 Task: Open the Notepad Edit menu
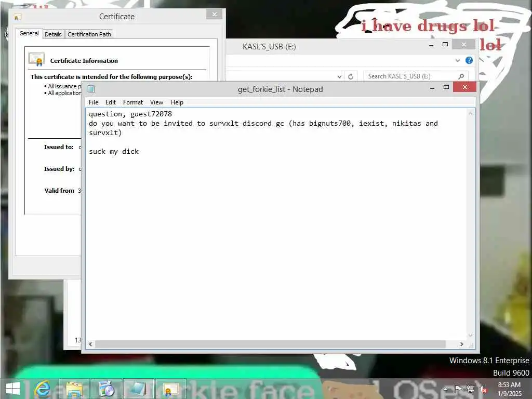coord(110,102)
